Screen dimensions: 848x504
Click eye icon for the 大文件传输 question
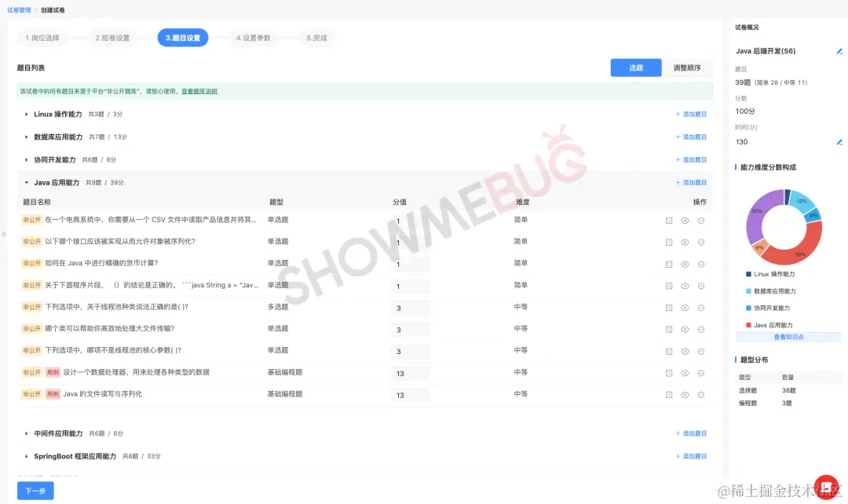click(x=685, y=330)
